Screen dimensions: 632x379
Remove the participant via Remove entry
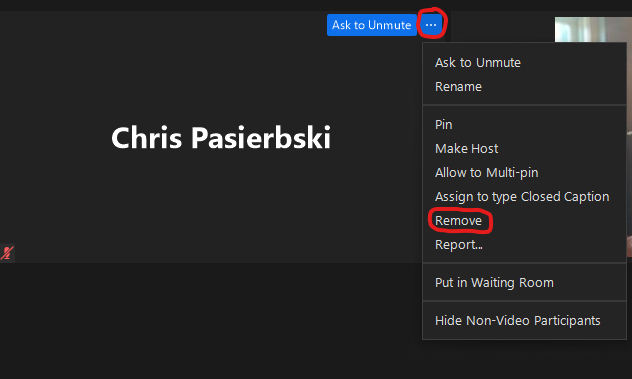[458, 221]
